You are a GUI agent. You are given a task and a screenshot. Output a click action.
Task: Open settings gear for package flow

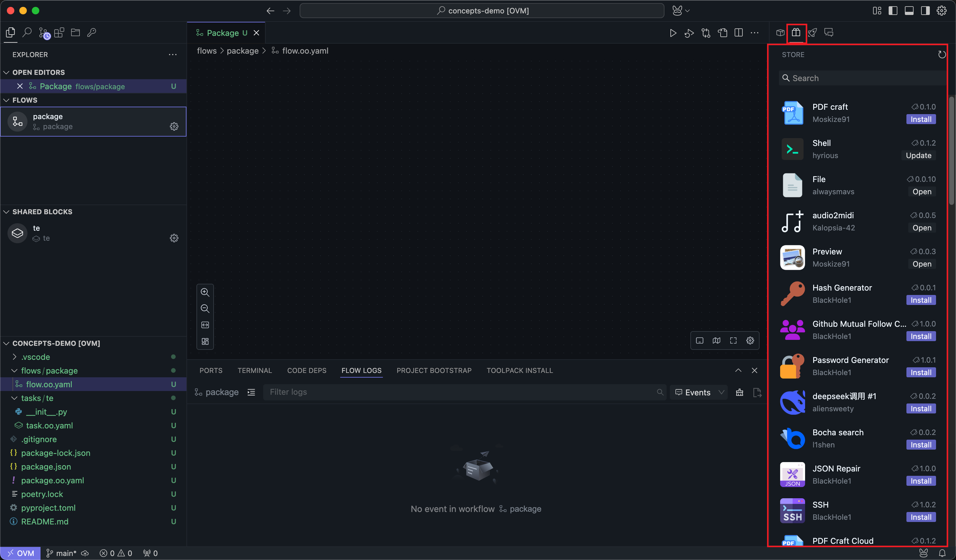pyautogui.click(x=174, y=126)
